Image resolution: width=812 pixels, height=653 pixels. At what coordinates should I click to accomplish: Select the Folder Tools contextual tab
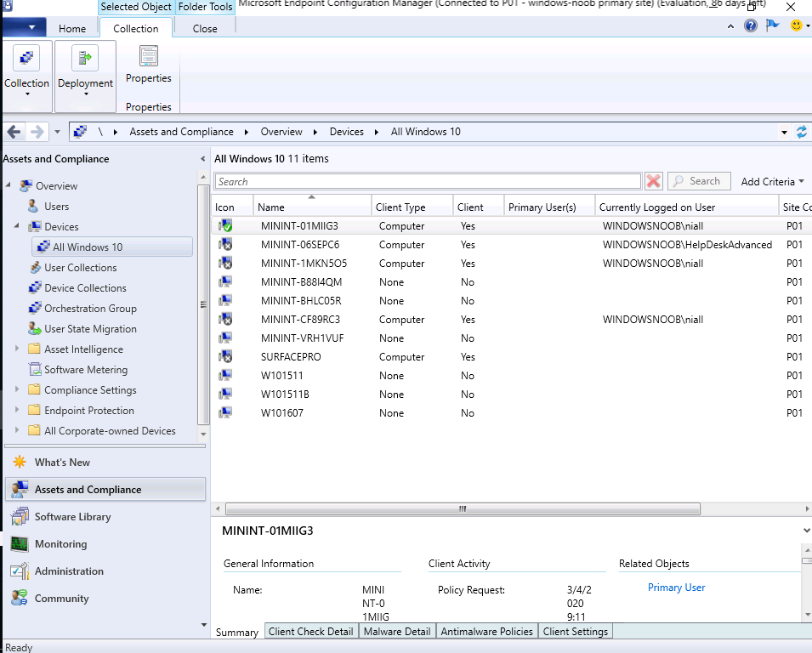[205, 7]
